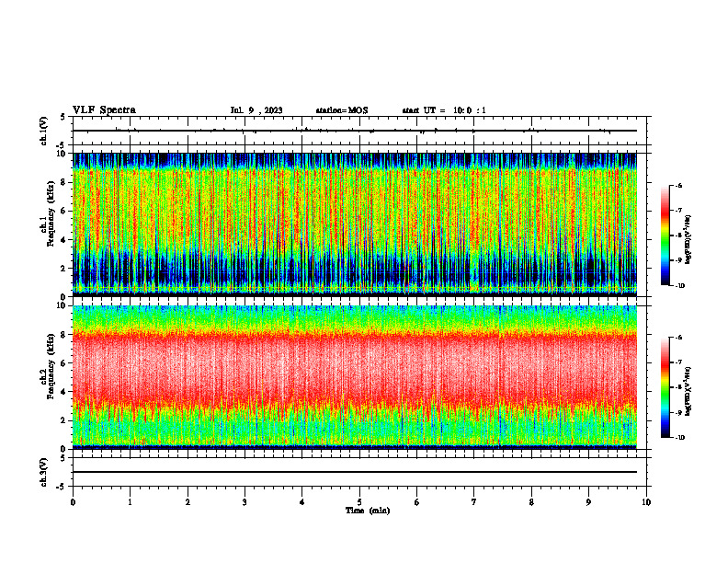728x563 pixels.
Task: Click the ch.1 color scale bar
Action: 665,236
